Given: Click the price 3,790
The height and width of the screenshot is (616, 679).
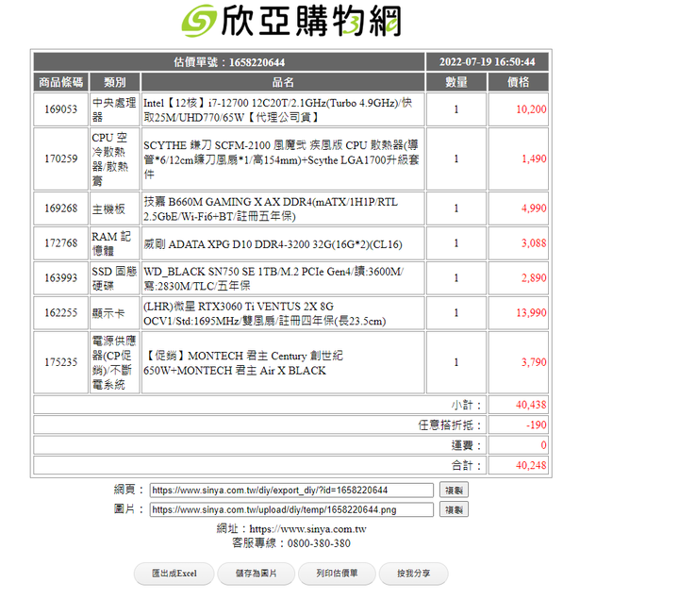Looking at the screenshot, I should click(534, 362).
